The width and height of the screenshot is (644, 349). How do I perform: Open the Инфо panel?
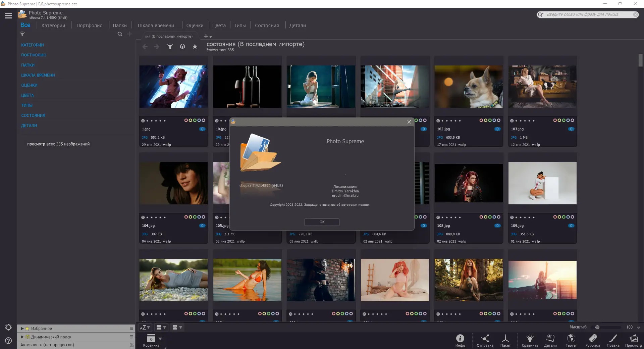point(460,341)
